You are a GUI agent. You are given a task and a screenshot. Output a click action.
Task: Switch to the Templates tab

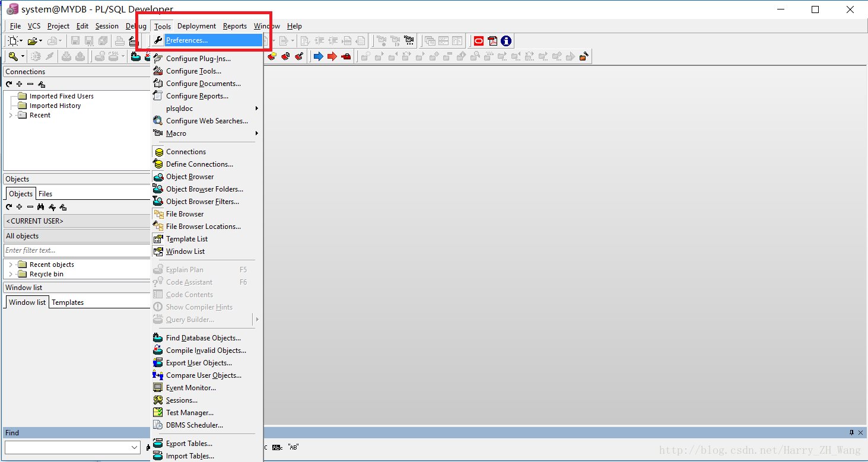68,302
